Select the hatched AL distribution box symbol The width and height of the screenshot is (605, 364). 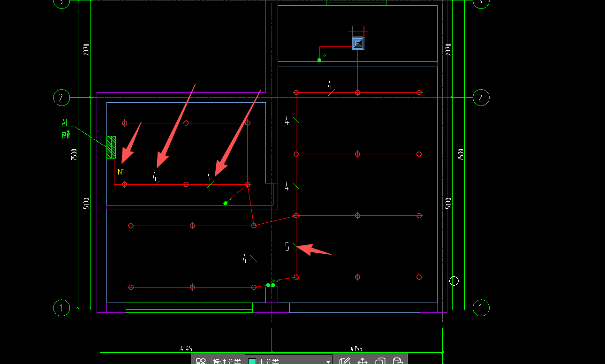pyautogui.click(x=111, y=147)
